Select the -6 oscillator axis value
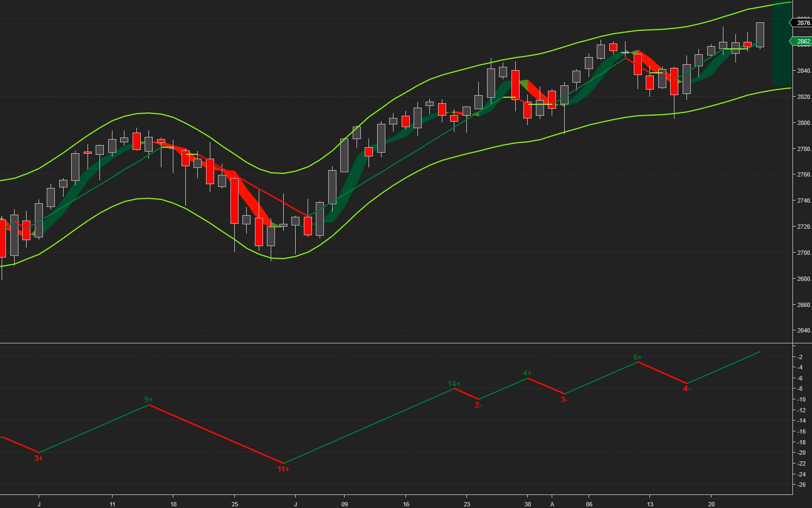 (x=801, y=378)
